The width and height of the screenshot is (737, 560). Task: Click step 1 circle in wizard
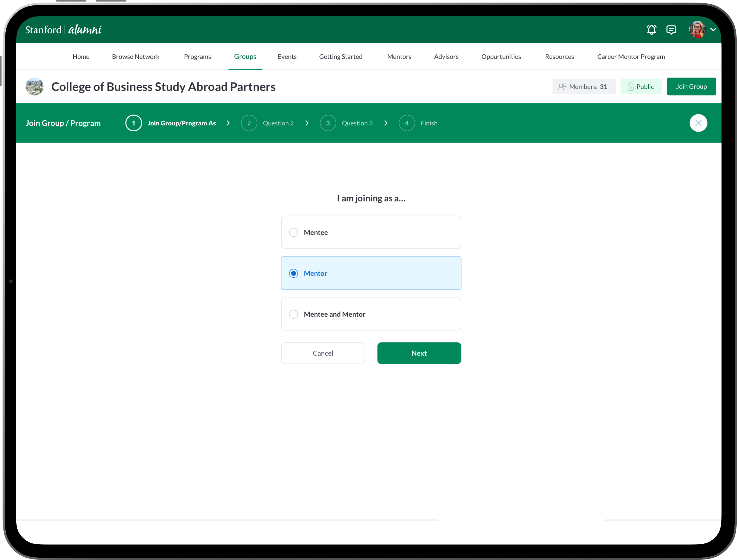point(134,123)
